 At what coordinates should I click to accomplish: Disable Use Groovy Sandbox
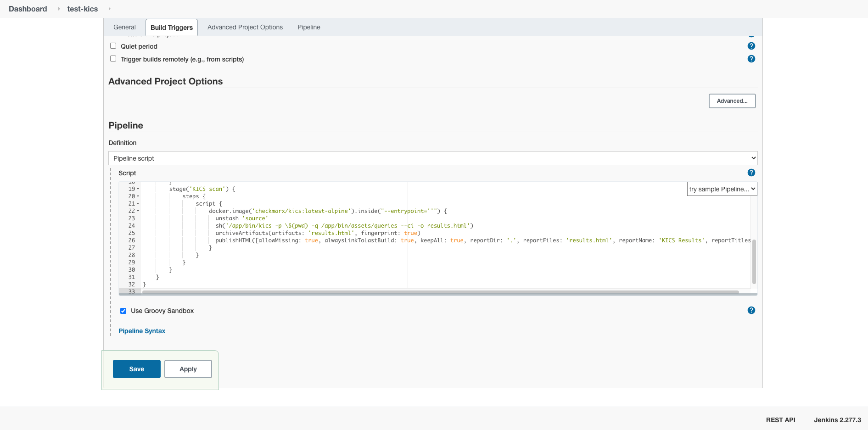tap(123, 311)
